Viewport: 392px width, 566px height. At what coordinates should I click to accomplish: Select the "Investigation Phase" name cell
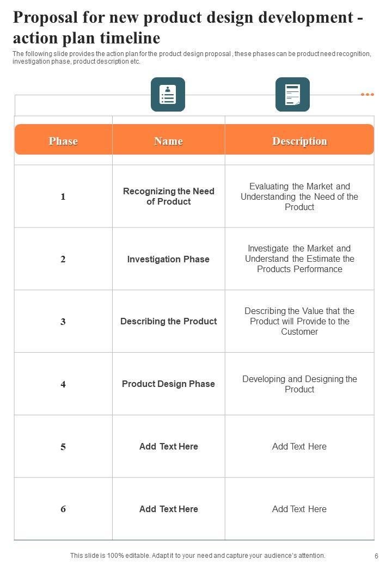(168, 259)
